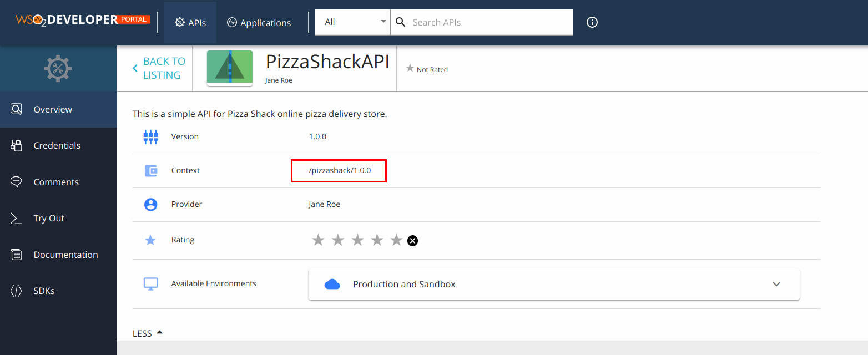Click the Version row icon

click(151, 137)
